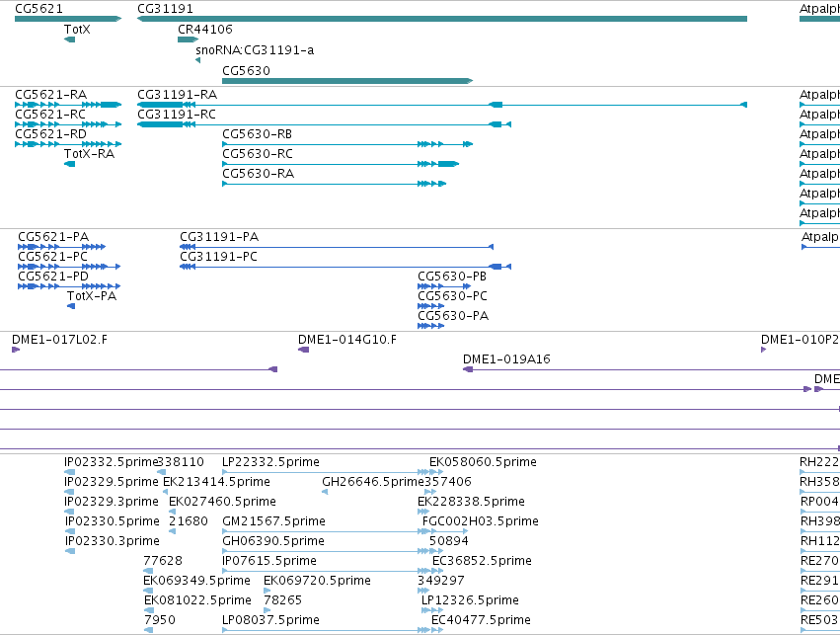
Task: Select the 7950 EST label
Action: (160, 620)
